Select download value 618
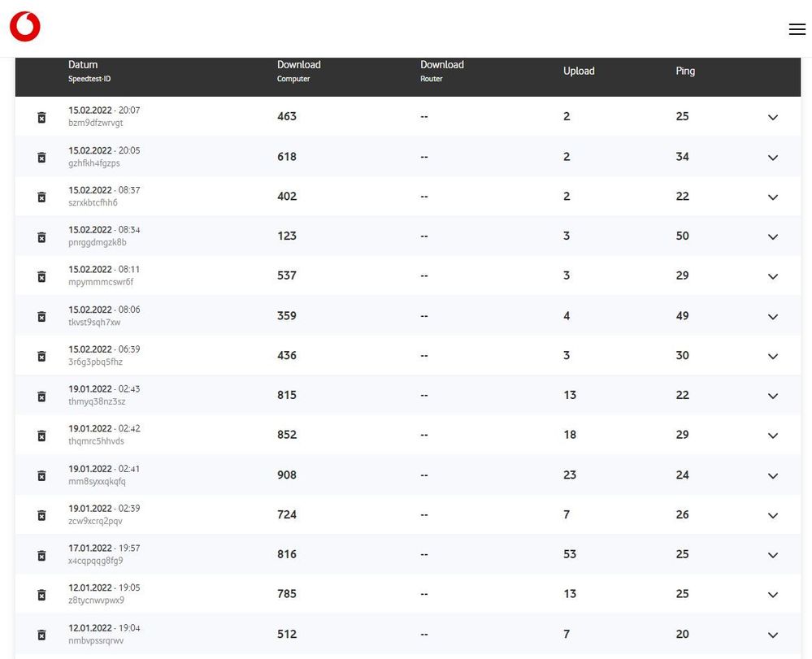 coord(287,156)
